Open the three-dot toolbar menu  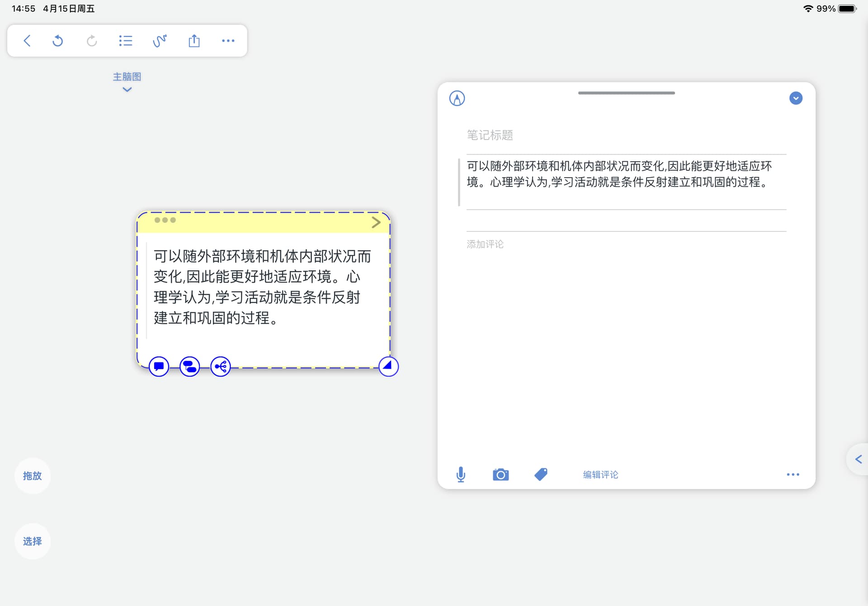click(228, 41)
